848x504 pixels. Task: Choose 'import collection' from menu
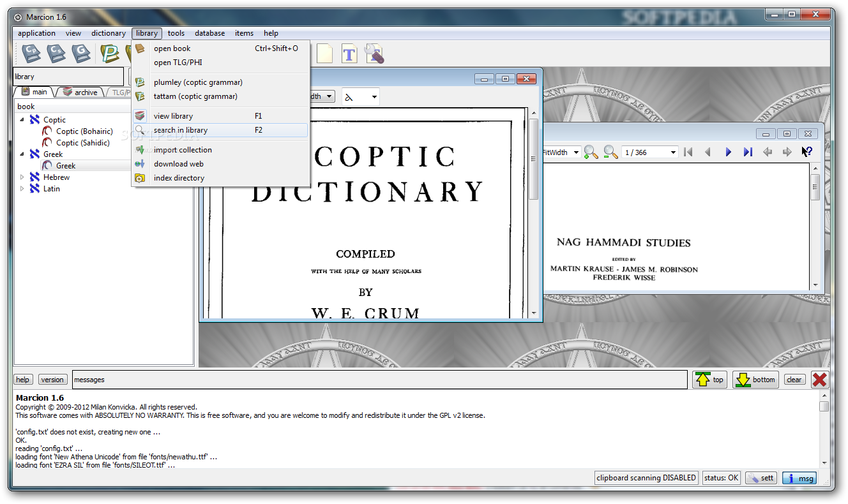point(220,150)
